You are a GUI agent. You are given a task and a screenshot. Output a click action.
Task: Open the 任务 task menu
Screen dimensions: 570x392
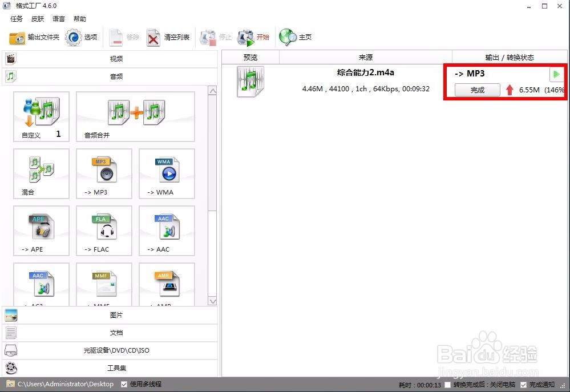pyautogui.click(x=17, y=19)
